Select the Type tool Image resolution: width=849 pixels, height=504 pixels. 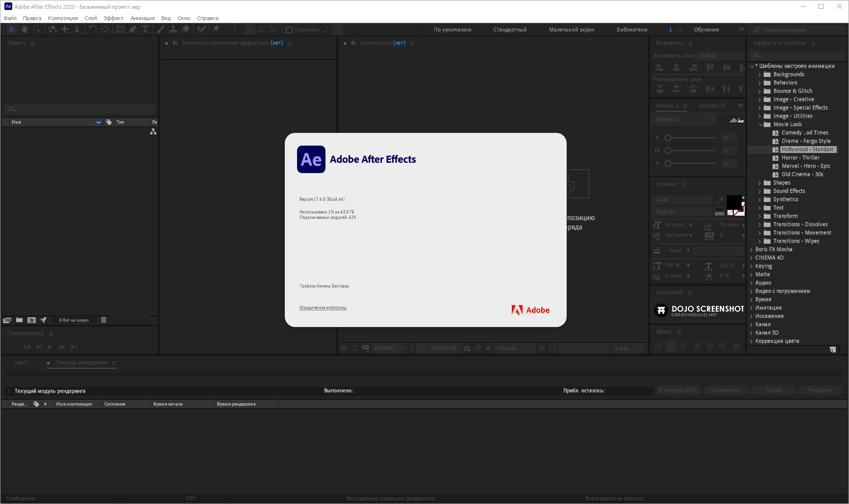pyautogui.click(x=145, y=29)
